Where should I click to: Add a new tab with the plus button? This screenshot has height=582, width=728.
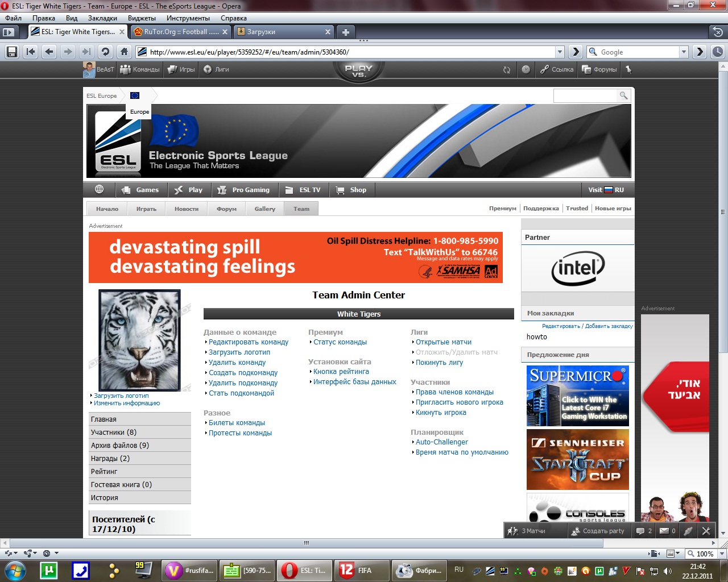pos(345,32)
